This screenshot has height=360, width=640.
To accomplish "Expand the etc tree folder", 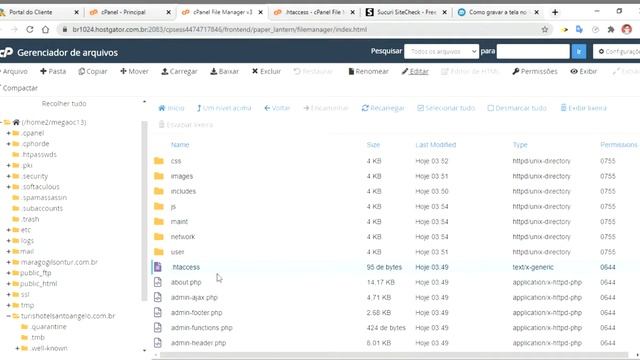I will click(8, 230).
